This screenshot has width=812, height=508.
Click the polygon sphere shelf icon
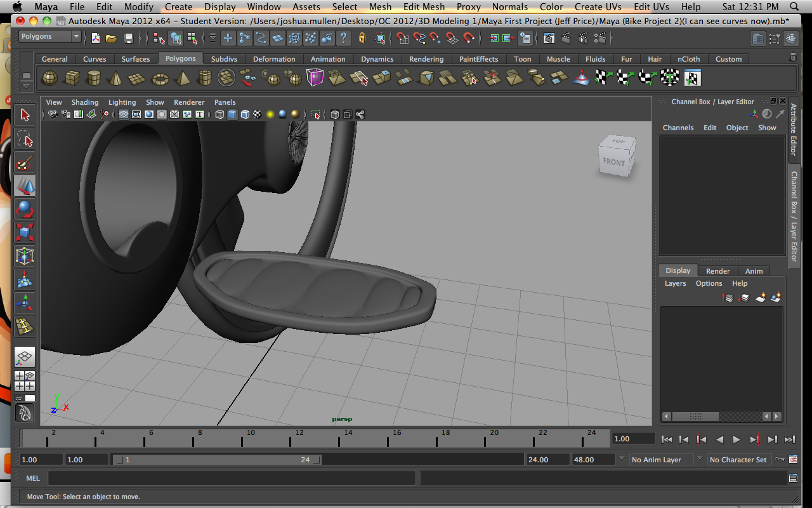point(50,79)
